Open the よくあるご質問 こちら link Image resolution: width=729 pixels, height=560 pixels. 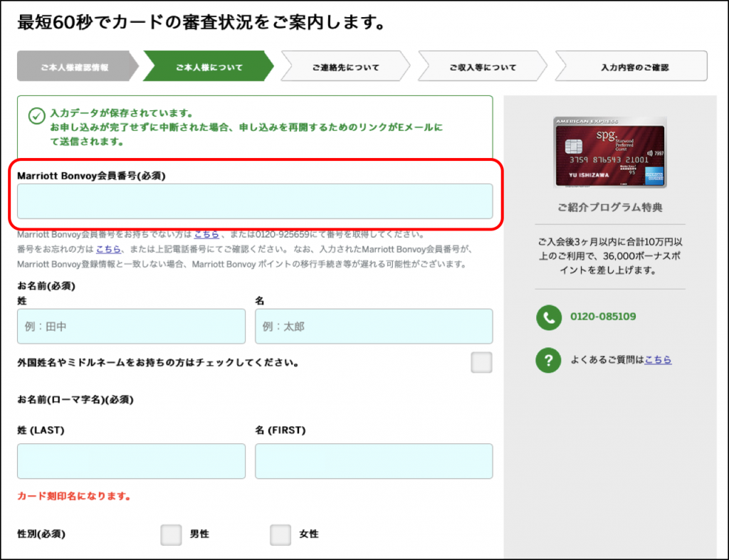[x=658, y=359]
